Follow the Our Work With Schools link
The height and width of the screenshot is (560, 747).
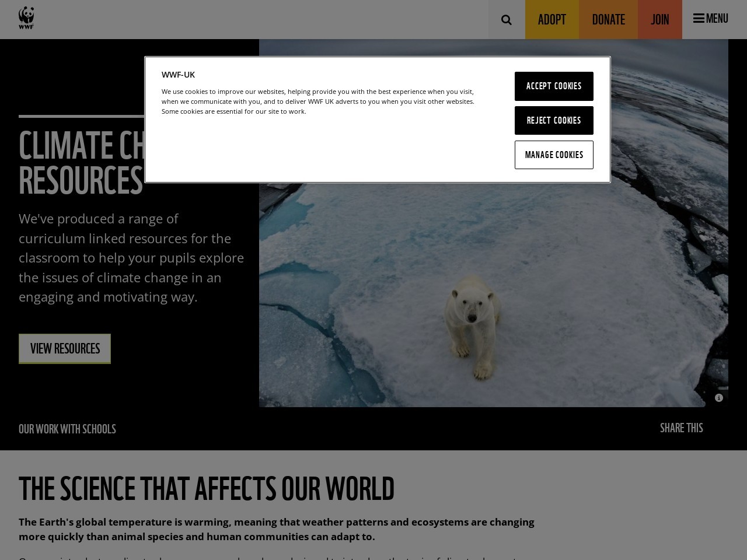tap(67, 429)
